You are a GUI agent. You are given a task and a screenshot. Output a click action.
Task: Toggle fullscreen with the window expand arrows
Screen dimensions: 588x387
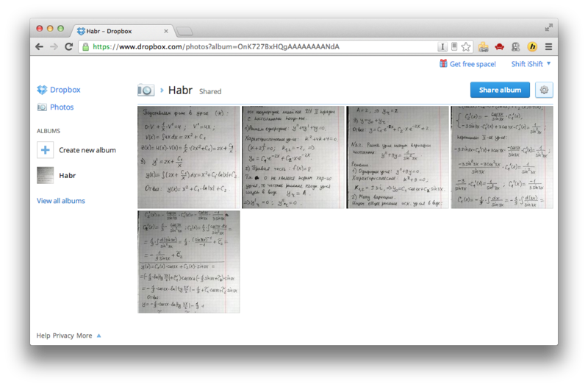click(548, 27)
